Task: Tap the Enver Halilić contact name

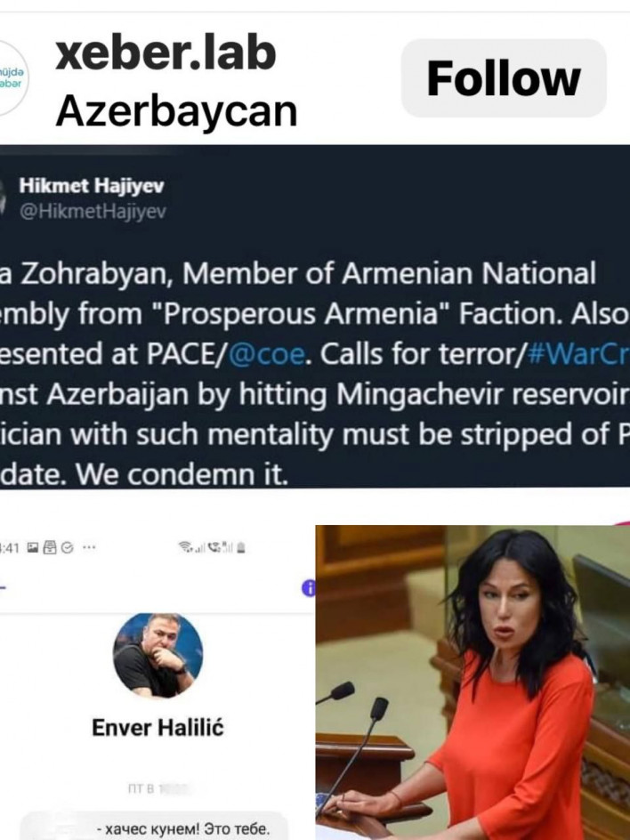Action: [x=158, y=728]
